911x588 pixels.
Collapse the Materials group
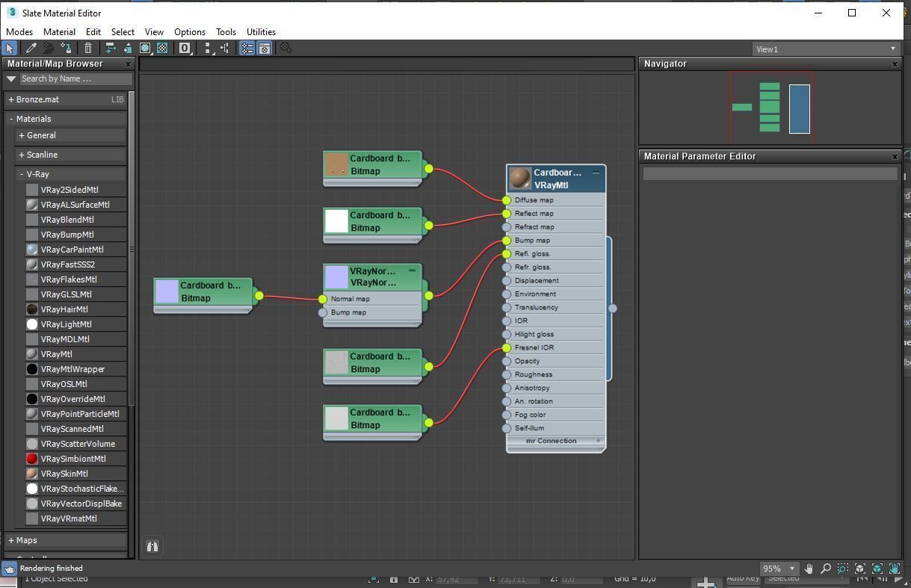[11, 119]
